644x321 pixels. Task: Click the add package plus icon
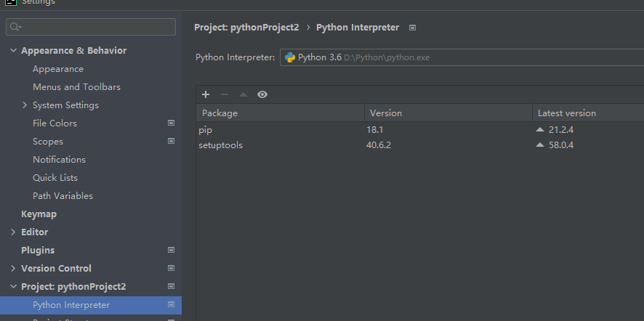point(206,94)
